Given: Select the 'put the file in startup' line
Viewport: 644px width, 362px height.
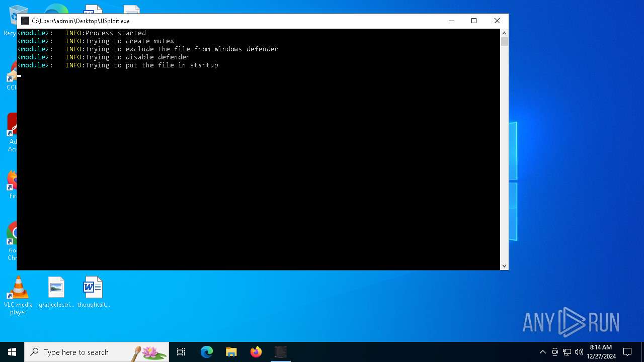Looking at the screenshot, I should (x=118, y=65).
